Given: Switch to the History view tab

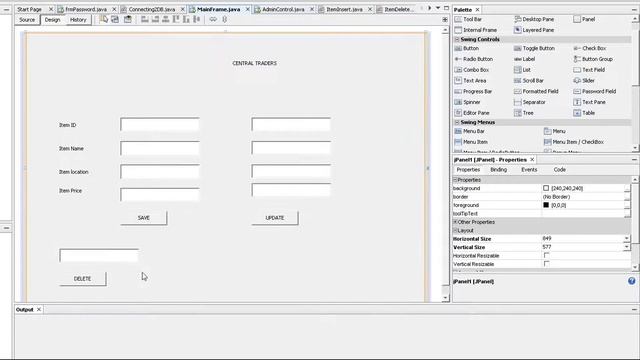Looking at the screenshot, I should click(78, 20).
